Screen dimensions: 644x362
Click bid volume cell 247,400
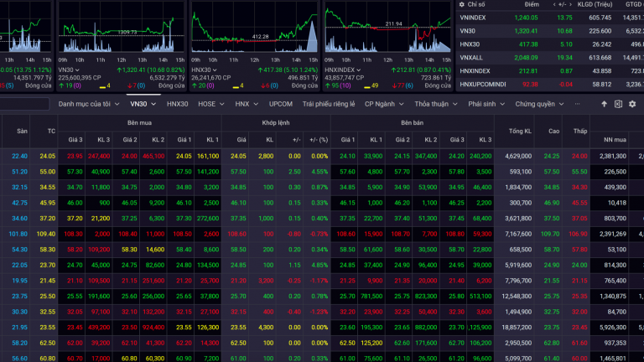coord(99,157)
